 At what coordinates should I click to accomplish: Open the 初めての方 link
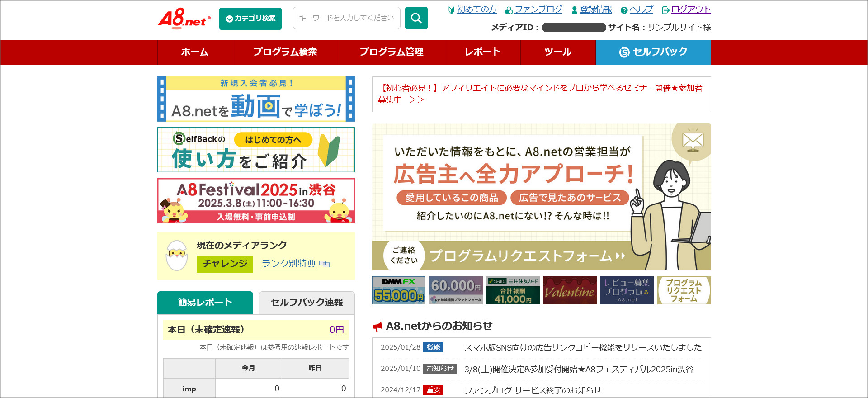(476, 9)
